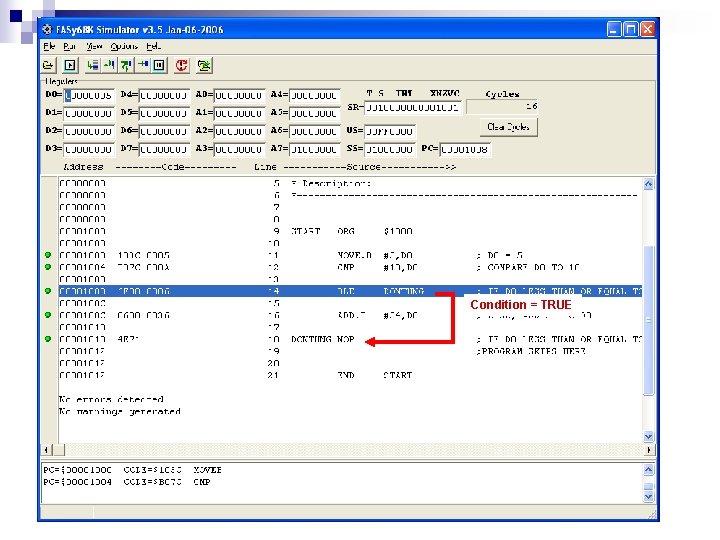Toggle breakpoint dot on line 11 MOVE.B
Screen dimensions: 720x540
tap(48, 255)
